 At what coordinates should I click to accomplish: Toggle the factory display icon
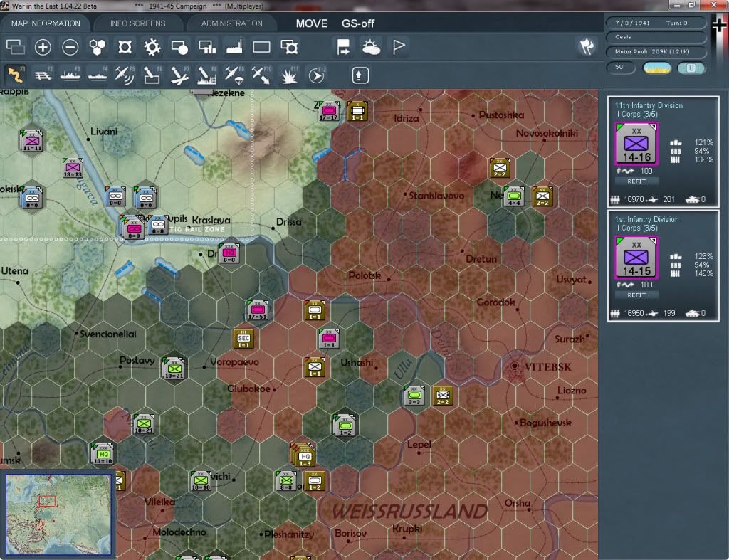pos(234,47)
